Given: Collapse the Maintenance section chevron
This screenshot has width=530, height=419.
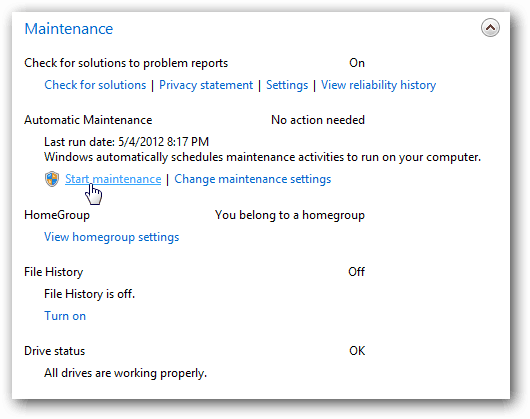Looking at the screenshot, I should pos(490,28).
